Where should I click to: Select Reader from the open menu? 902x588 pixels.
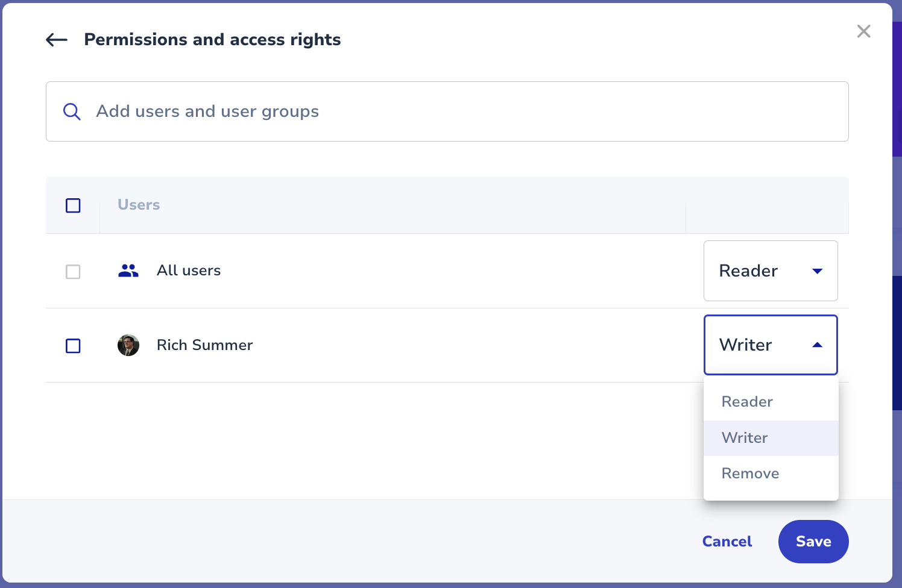click(x=747, y=402)
